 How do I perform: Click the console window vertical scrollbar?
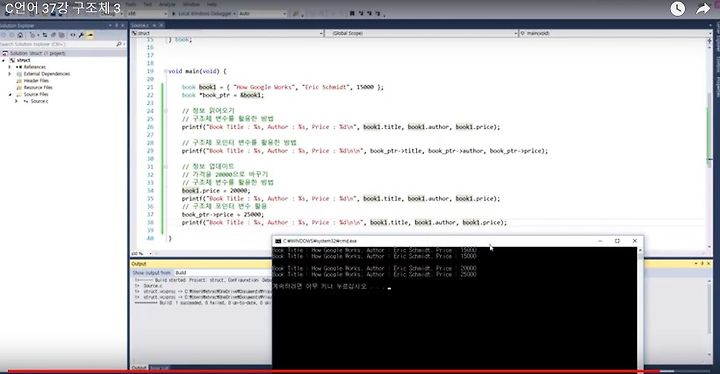(x=640, y=308)
